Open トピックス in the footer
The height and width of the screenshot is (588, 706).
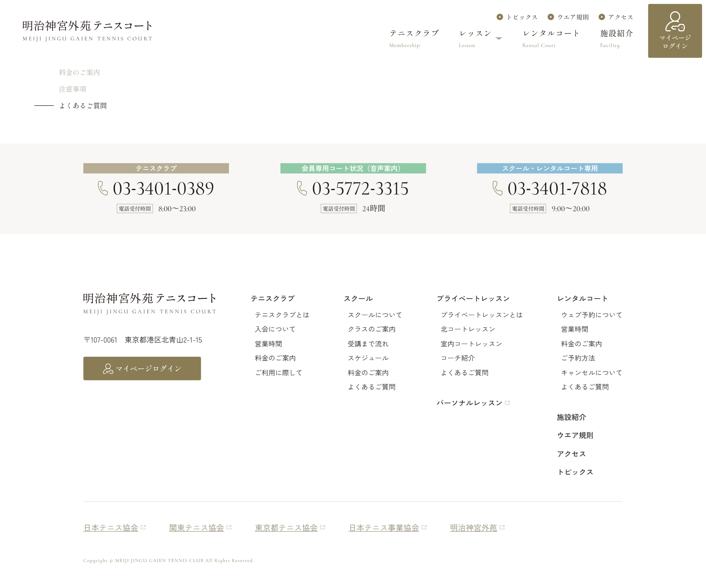click(x=575, y=472)
